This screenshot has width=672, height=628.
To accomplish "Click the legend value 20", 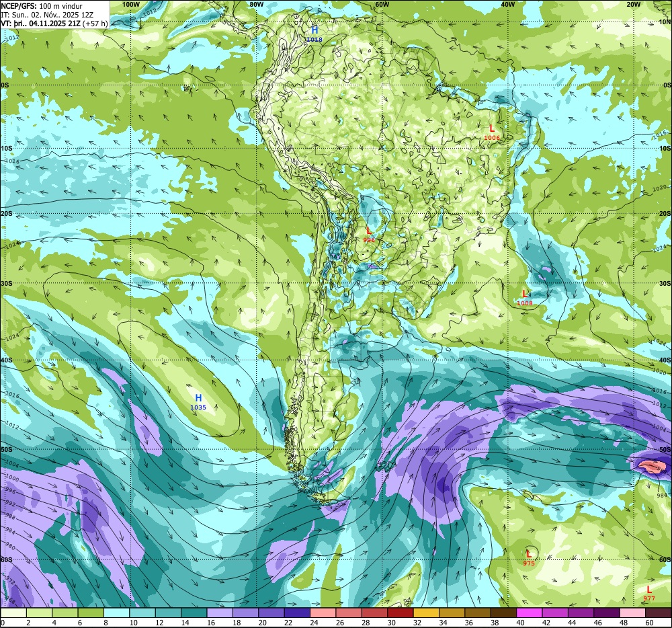I will 262,623.
